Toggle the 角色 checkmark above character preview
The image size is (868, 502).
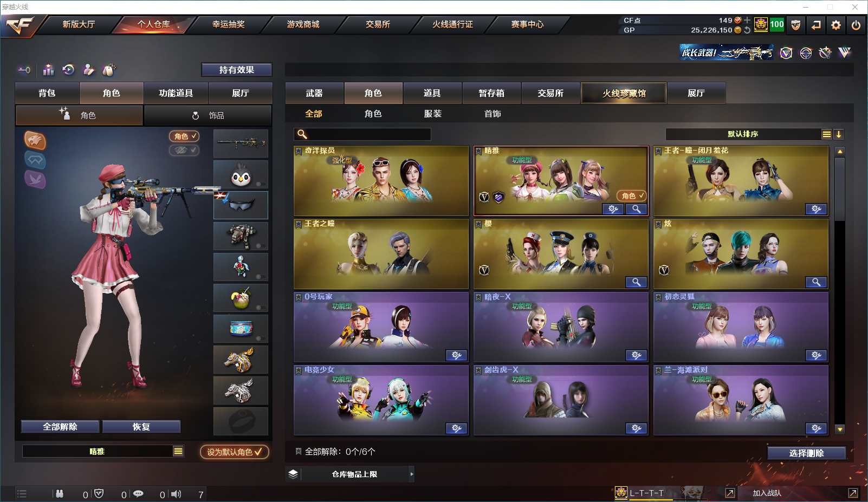pyautogui.click(x=184, y=136)
